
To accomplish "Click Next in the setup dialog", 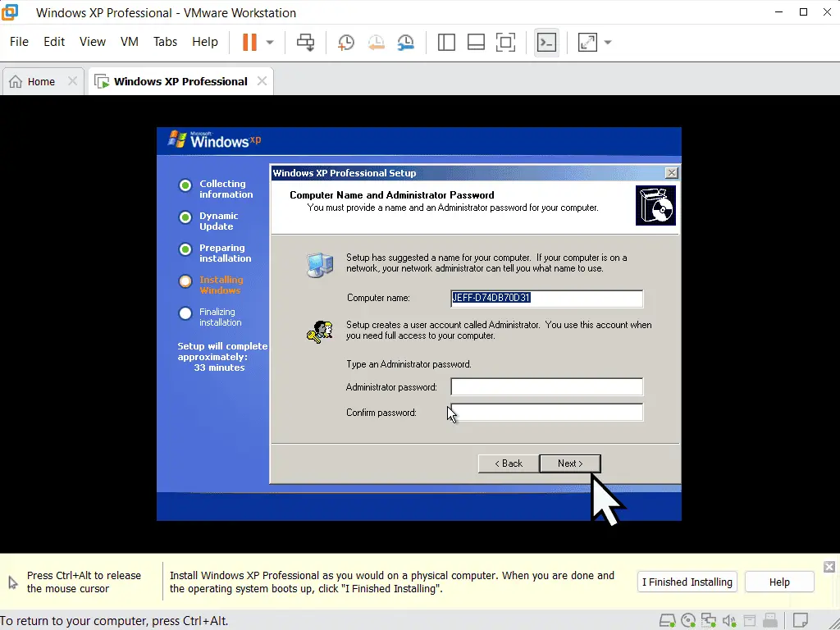I will [x=570, y=463].
